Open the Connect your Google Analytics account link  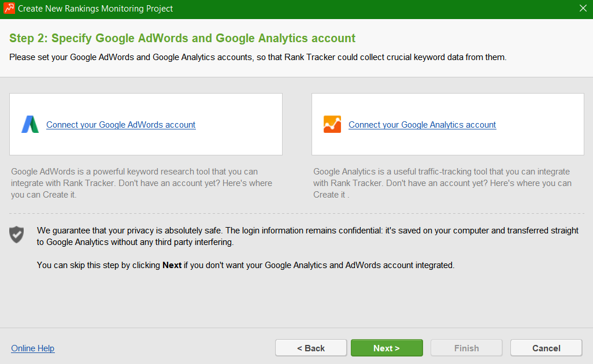pyautogui.click(x=422, y=125)
